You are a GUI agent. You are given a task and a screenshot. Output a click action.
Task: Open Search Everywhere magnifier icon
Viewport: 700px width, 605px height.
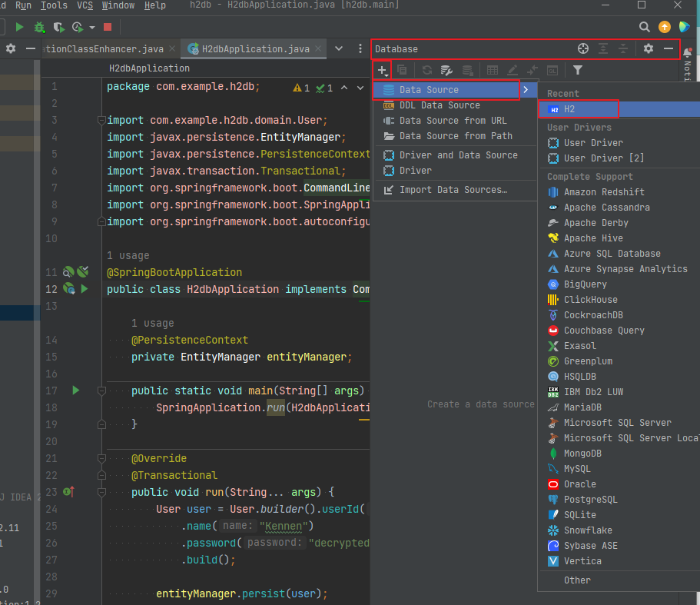644,27
